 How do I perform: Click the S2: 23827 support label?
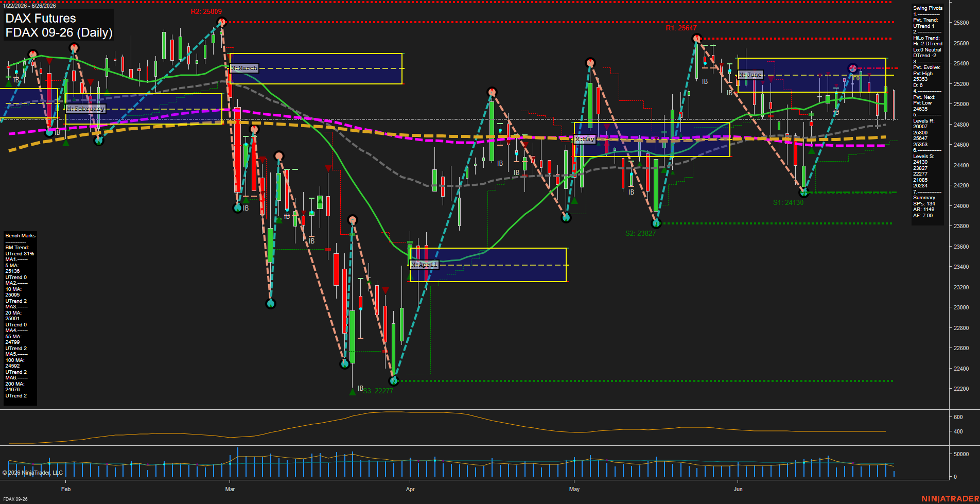coord(640,233)
